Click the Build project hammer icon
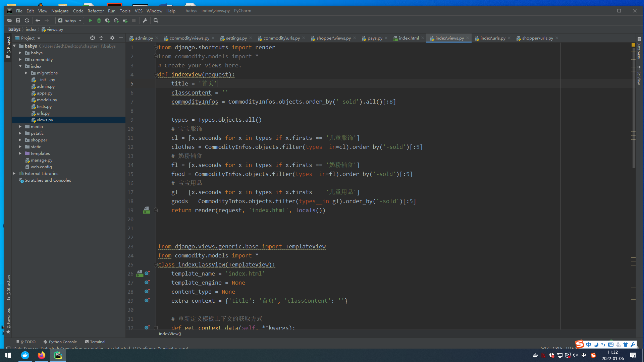Viewport: 644px width, 362px height. tap(145, 21)
